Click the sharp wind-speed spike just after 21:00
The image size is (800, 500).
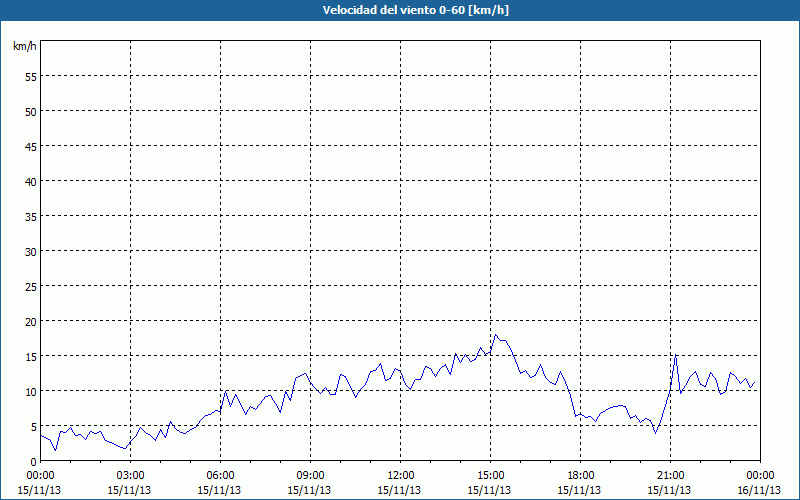676,355
